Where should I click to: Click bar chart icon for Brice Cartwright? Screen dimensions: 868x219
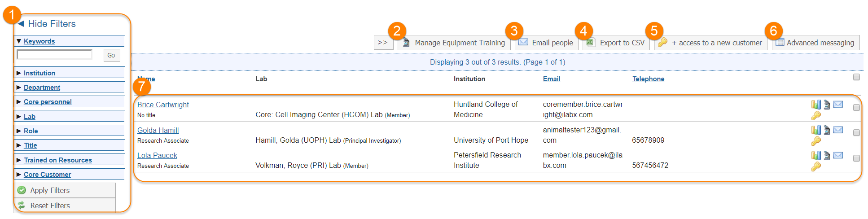tap(815, 105)
